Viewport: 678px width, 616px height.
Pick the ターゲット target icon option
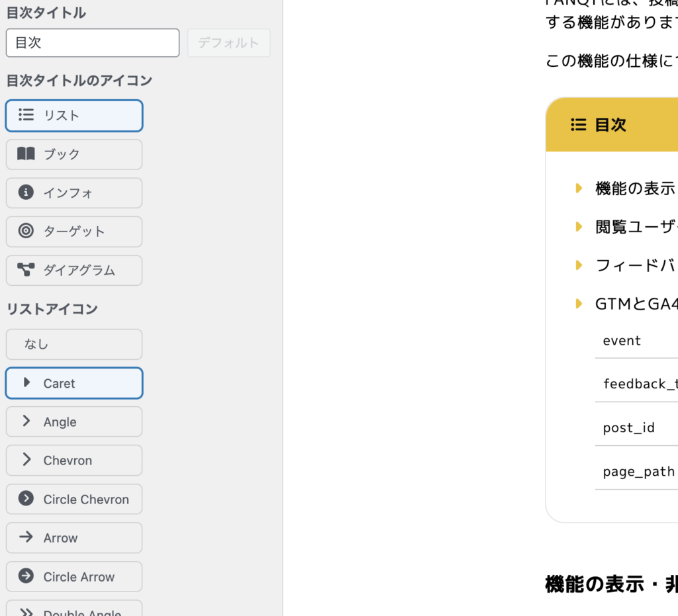[x=73, y=232]
